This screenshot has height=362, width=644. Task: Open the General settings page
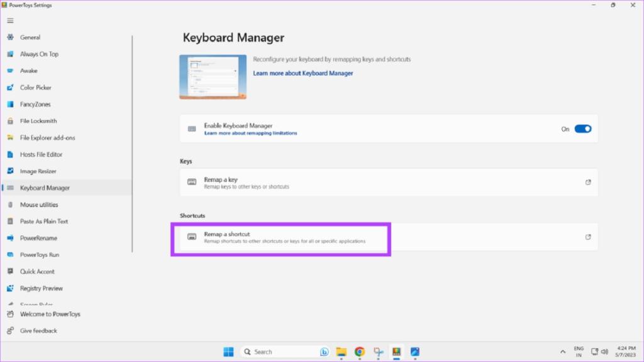[x=67, y=37]
